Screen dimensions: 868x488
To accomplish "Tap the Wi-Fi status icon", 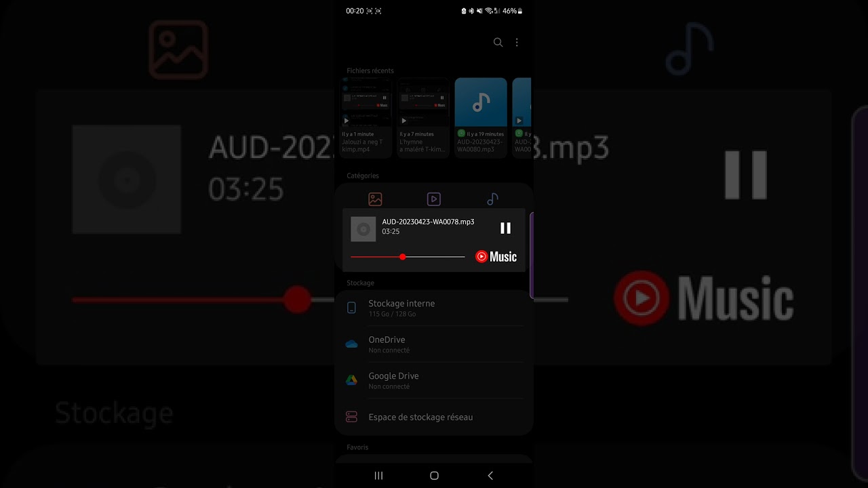I will [488, 11].
